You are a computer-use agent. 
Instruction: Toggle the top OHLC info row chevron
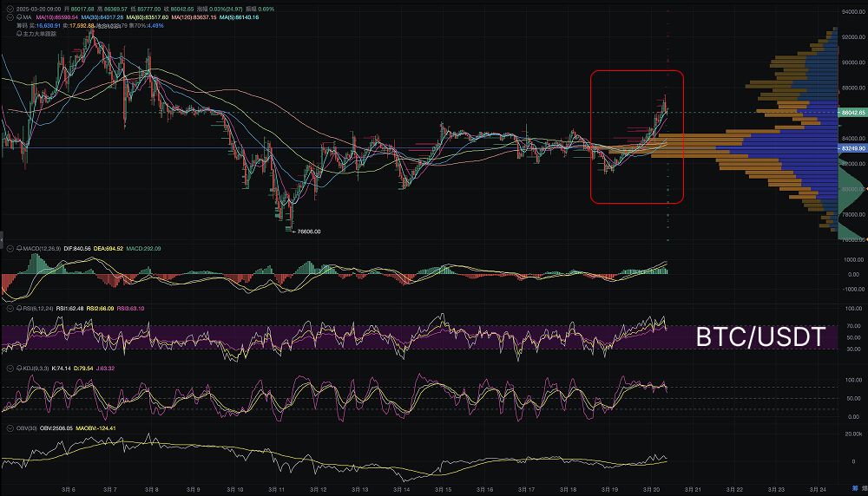pyautogui.click(x=9, y=9)
